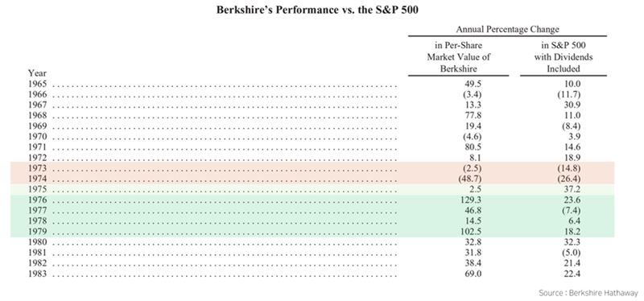The image size is (644, 301).
Task: Select the Annual Percentage Change header
Action: (507, 30)
